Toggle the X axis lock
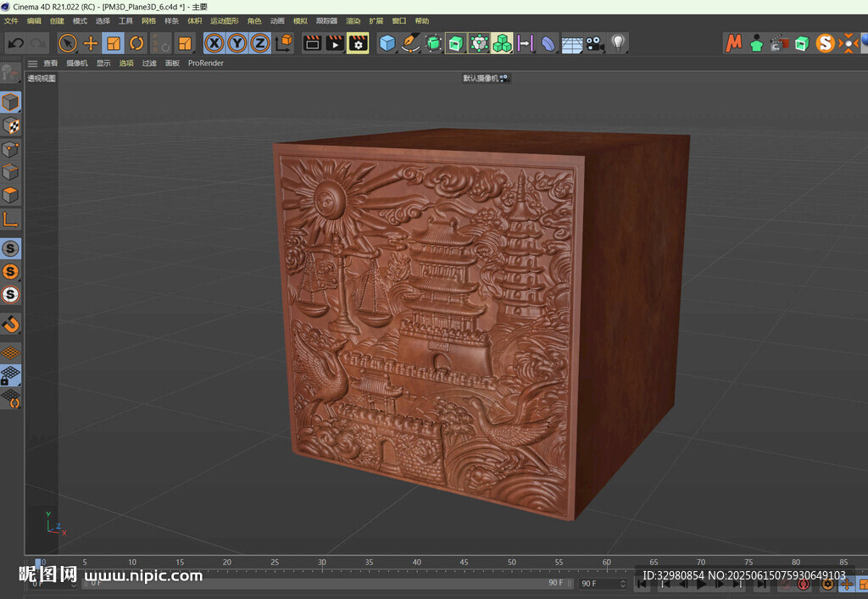The height and width of the screenshot is (599, 868). click(214, 43)
